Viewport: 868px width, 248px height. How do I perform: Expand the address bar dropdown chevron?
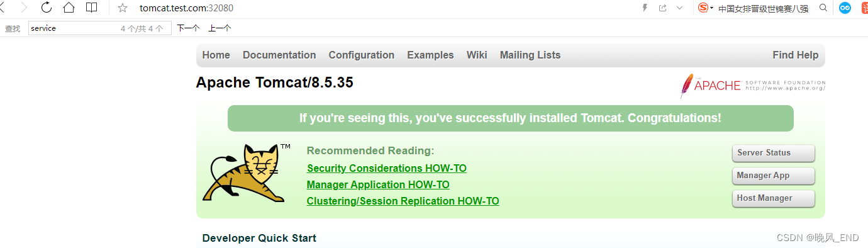[x=679, y=8]
